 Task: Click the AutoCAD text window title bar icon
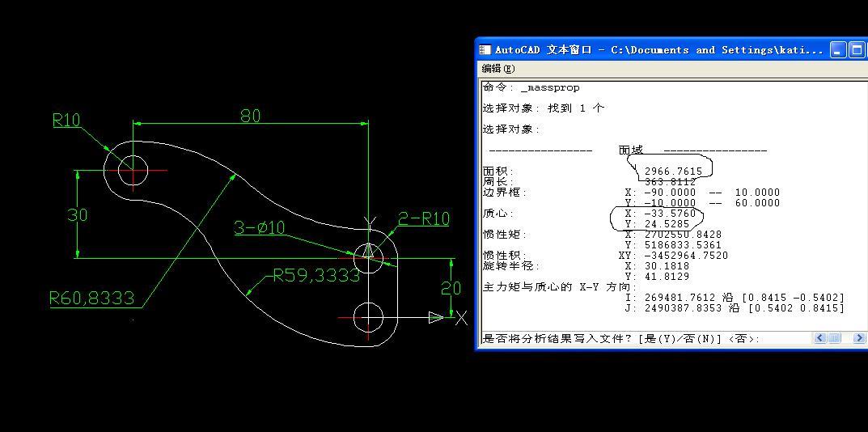pos(485,50)
